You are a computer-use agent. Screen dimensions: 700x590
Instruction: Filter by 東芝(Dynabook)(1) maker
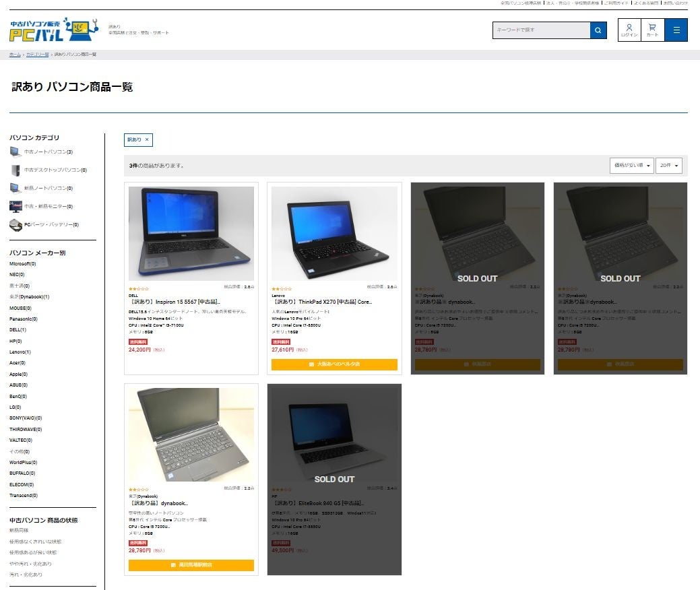[x=30, y=297]
